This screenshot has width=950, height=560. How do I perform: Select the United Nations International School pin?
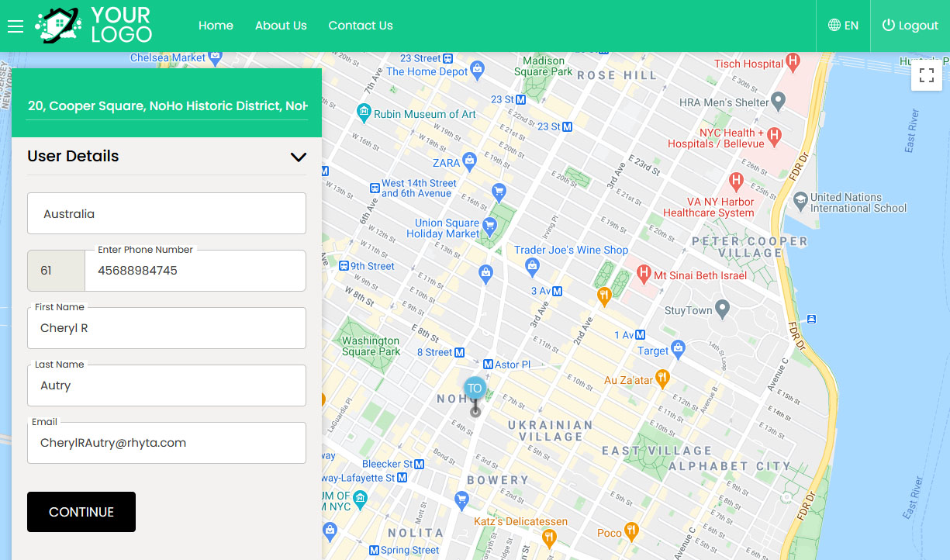800,201
